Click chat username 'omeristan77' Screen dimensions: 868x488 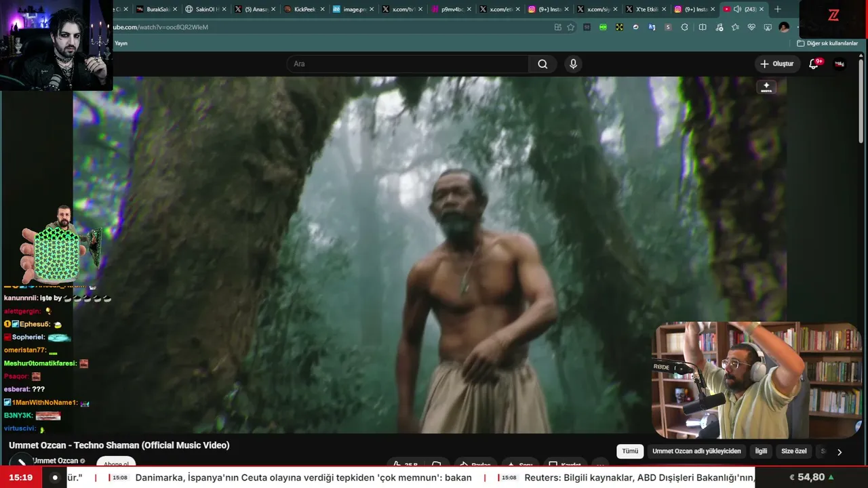click(x=24, y=350)
